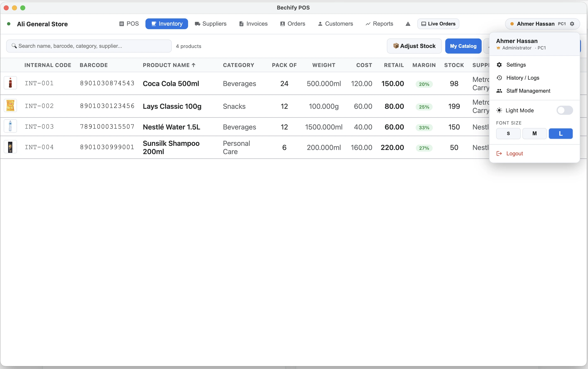The image size is (588, 369).
Task: Open Settings from user menu
Action: (x=535, y=65)
